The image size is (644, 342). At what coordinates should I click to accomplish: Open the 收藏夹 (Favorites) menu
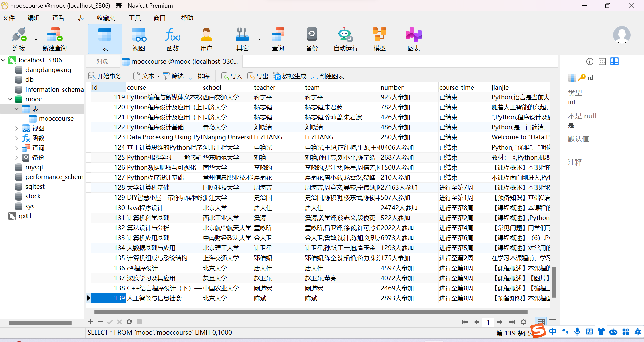click(106, 18)
